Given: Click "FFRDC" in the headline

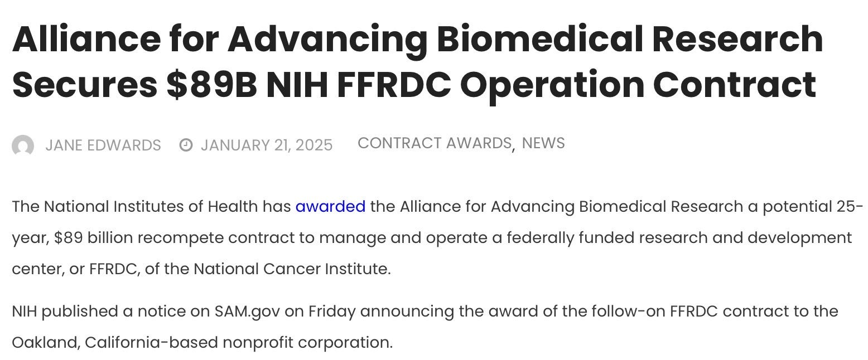Looking at the screenshot, I should click(394, 85).
